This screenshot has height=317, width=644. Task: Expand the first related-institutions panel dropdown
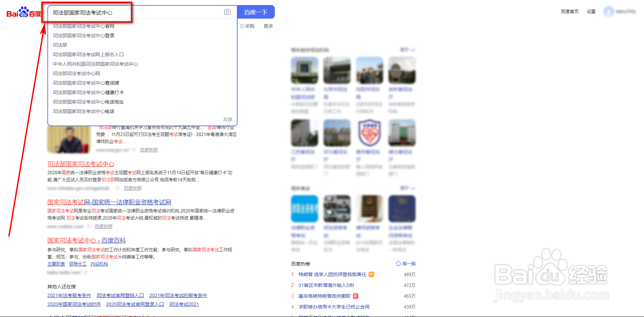click(x=408, y=50)
